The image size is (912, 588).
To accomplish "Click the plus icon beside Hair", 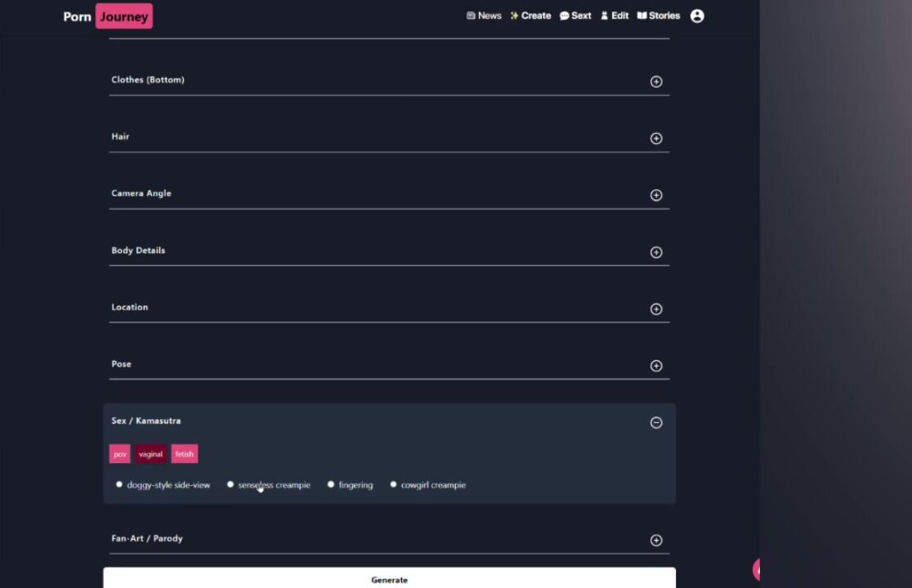I will pyautogui.click(x=655, y=139).
